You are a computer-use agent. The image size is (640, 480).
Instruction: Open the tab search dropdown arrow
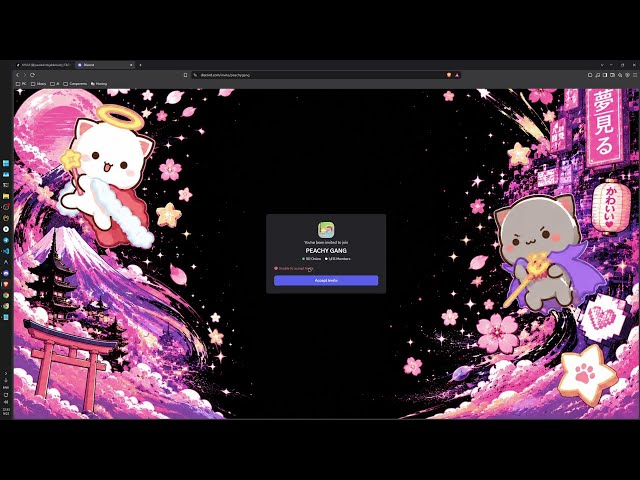pyautogui.click(x=602, y=65)
